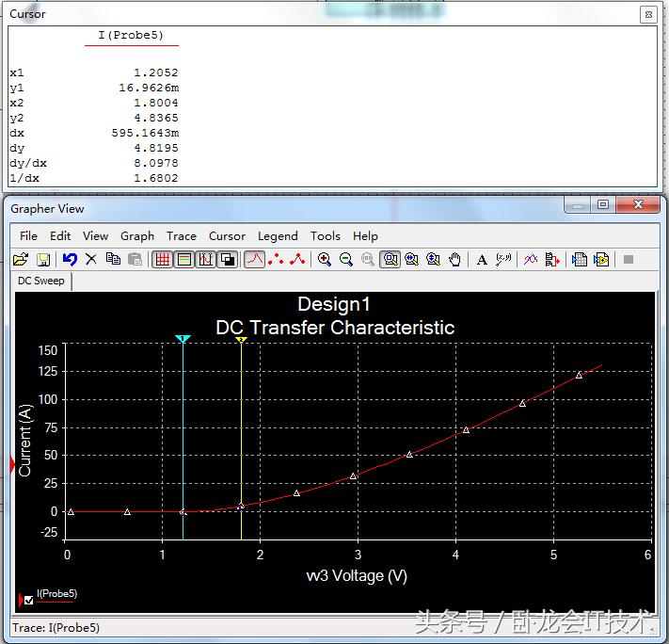Open the Cursor menu

[x=227, y=236]
